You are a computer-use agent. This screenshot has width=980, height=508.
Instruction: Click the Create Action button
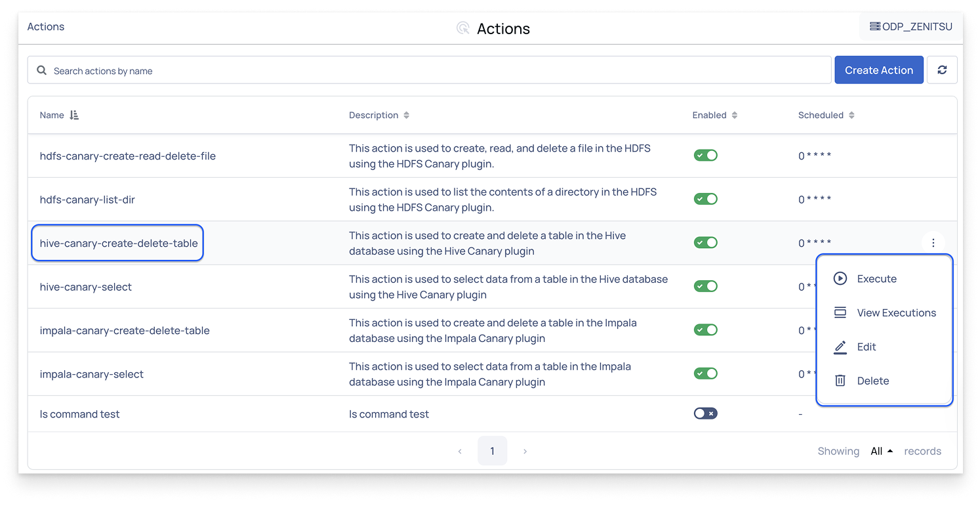coord(878,70)
